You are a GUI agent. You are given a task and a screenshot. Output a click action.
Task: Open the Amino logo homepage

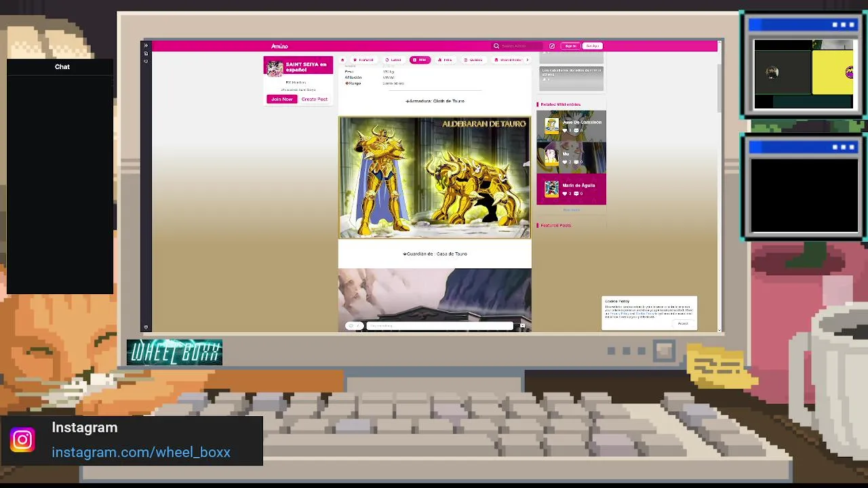click(279, 46)
